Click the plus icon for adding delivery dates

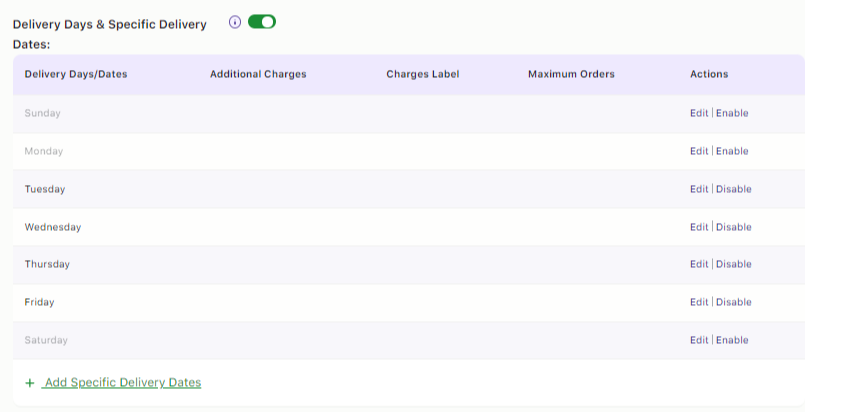coord(30,383)
